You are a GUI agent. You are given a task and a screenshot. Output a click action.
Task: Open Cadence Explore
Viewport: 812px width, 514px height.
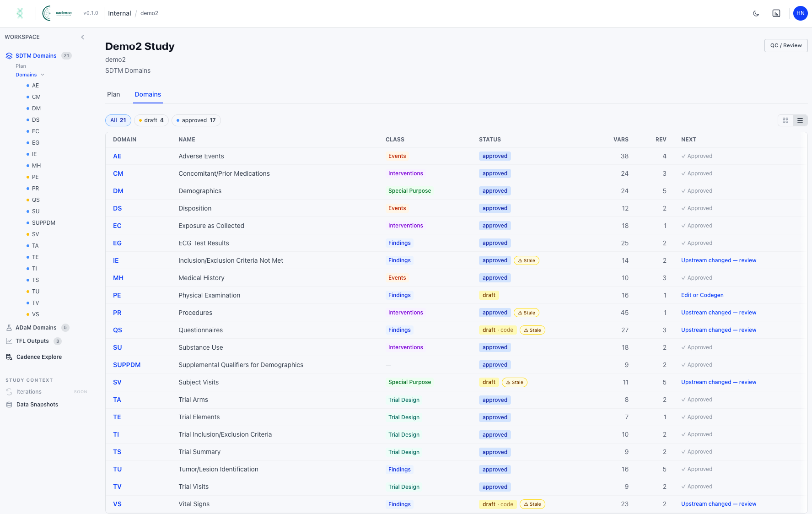point(39,357)
